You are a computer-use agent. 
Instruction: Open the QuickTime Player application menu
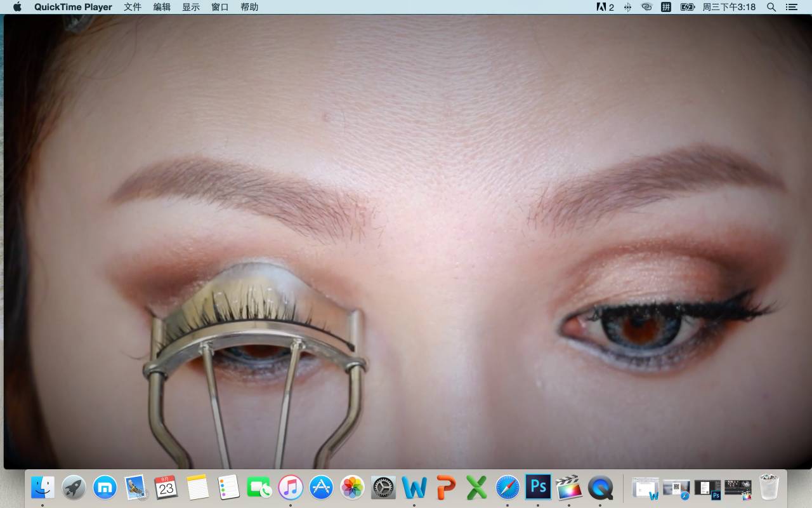[x=73, y=7]
